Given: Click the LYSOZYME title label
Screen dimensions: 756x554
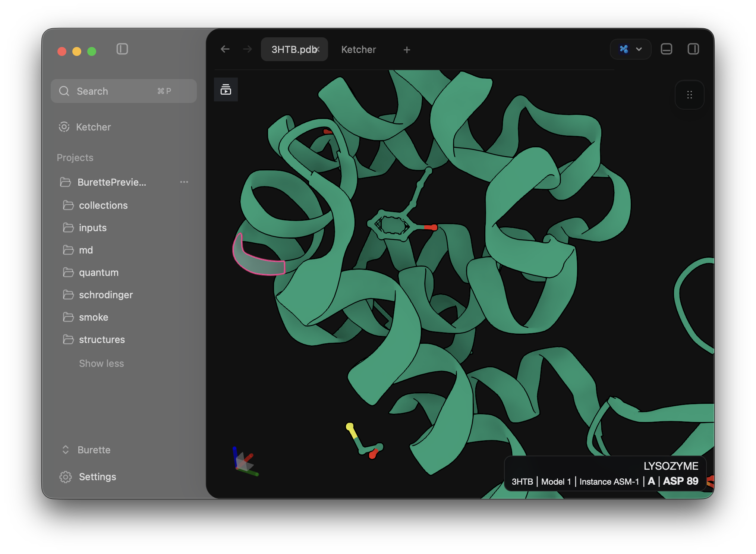Looking at the screenshot, I should tap(671, 466).
